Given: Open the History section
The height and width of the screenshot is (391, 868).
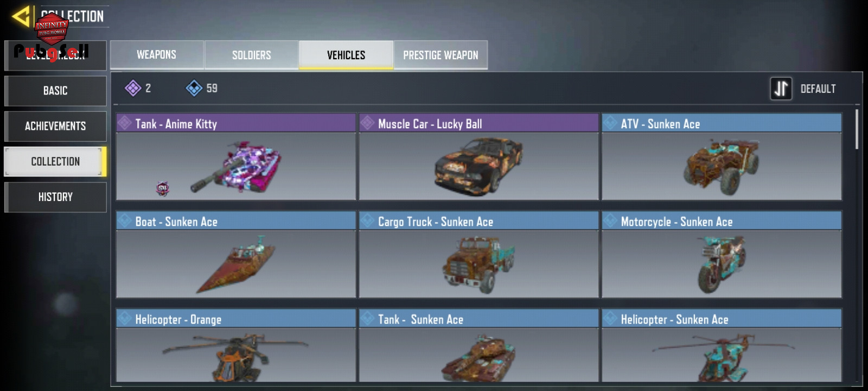Looking at the screenshot, I should point(55,197).
